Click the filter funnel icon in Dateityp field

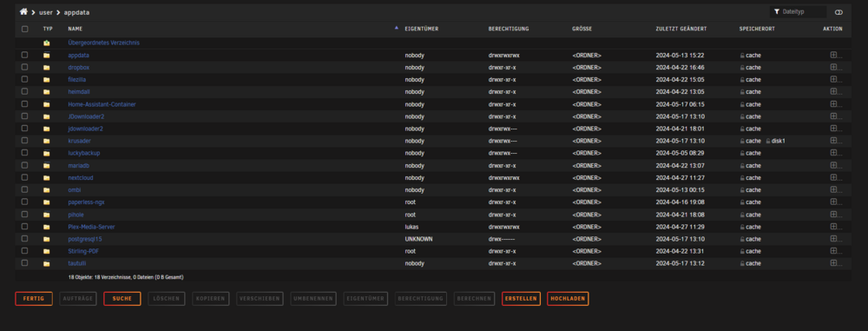(777, 11)
